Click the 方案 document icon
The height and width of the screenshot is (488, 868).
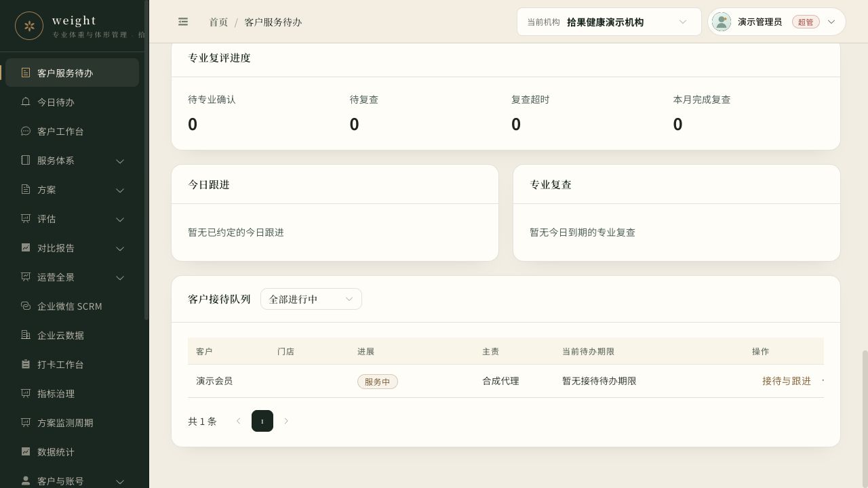click(26, 189)
